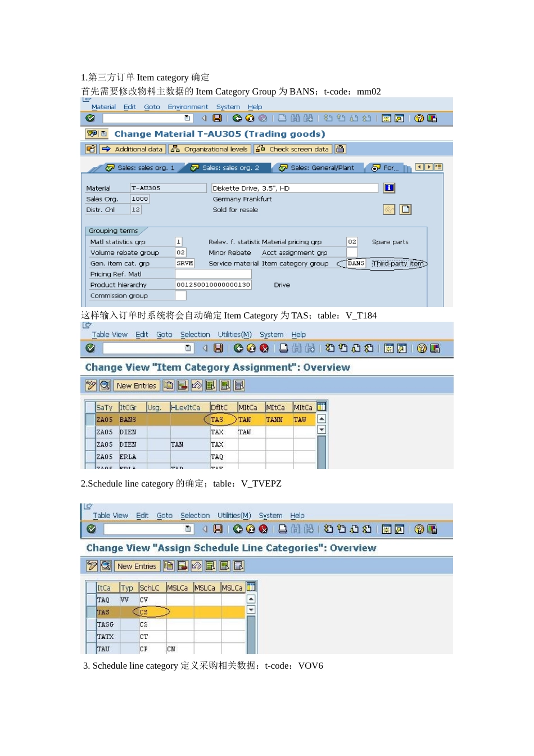The height and width of the screenshot is (756, 534).
Task: Click the green Enter checkmark in Change Material toolbar
Action: click(90, 118)
